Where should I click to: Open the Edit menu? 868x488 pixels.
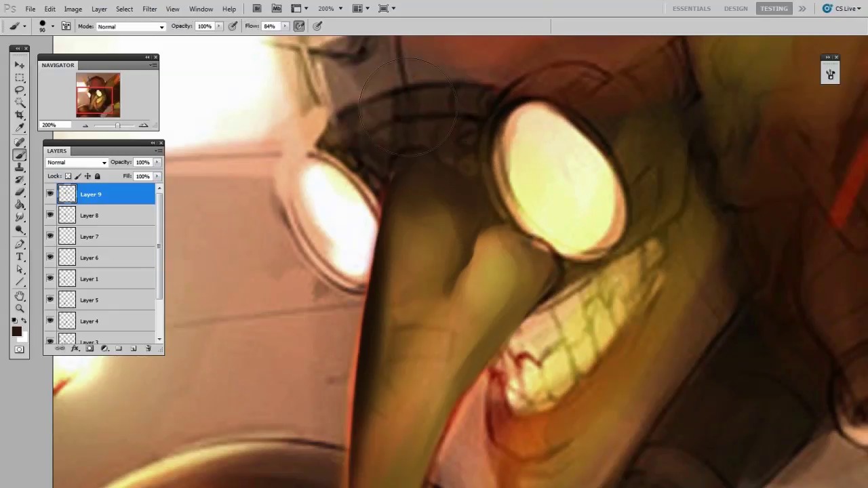click(x=50, y=9)
